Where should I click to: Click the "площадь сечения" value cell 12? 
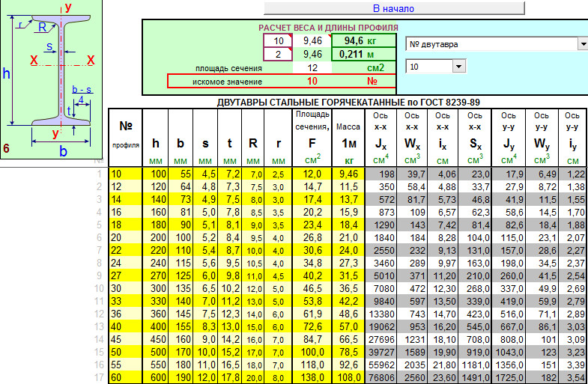click(x=312, y=68)
